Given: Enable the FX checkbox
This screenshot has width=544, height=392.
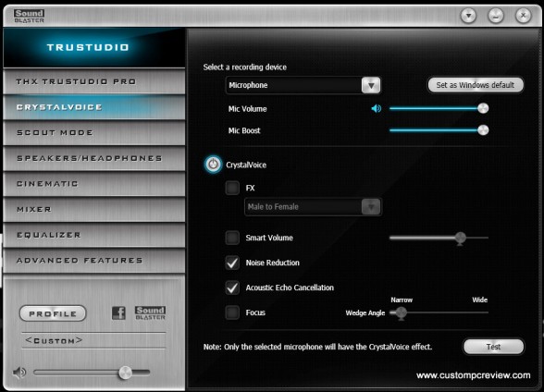Looking at the screenshot, I should 232,188.
